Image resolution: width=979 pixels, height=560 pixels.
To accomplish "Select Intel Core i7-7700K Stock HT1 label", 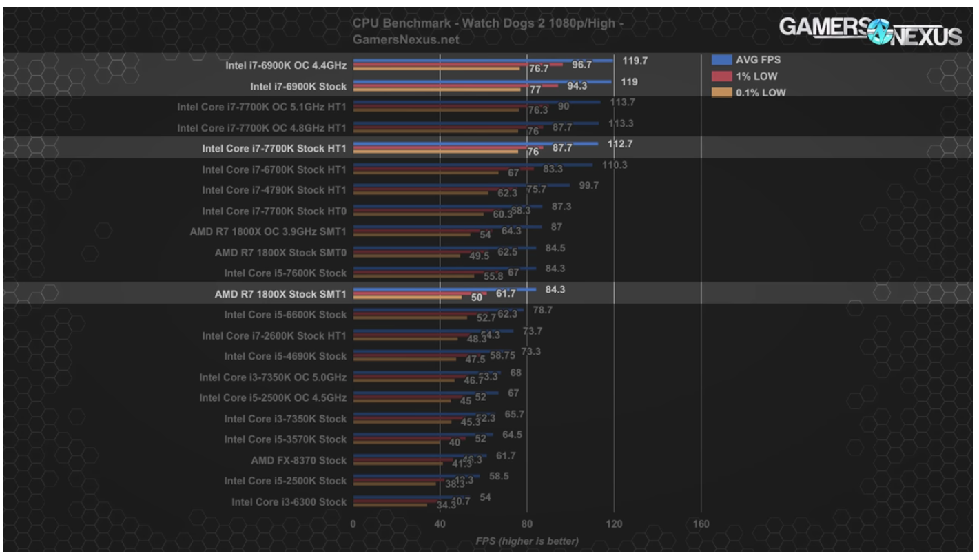I will (x=274, y=148).
